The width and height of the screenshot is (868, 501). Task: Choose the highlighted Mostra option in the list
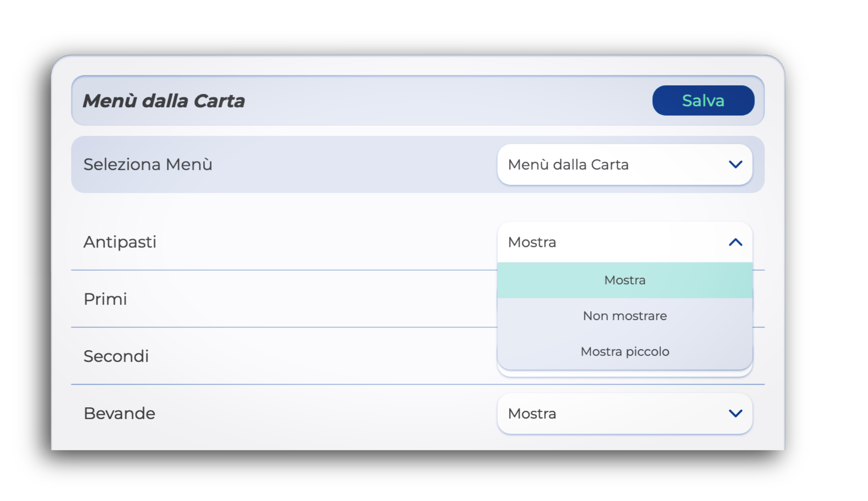point(625,280)
